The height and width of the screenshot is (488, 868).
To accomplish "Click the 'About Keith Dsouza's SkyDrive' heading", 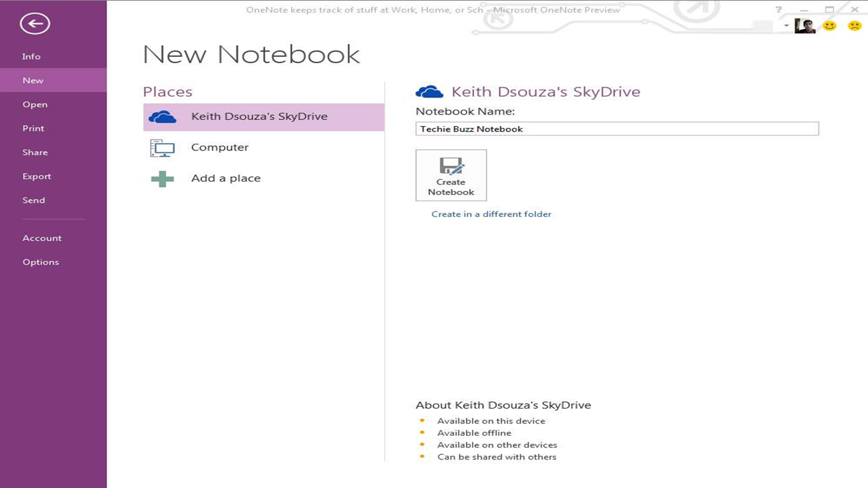I will [503, 405].
